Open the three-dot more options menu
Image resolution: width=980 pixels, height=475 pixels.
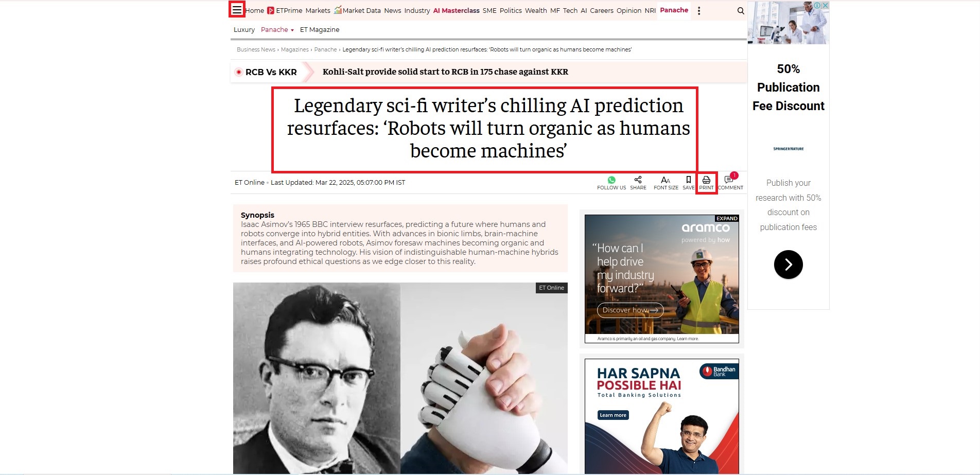698,11
